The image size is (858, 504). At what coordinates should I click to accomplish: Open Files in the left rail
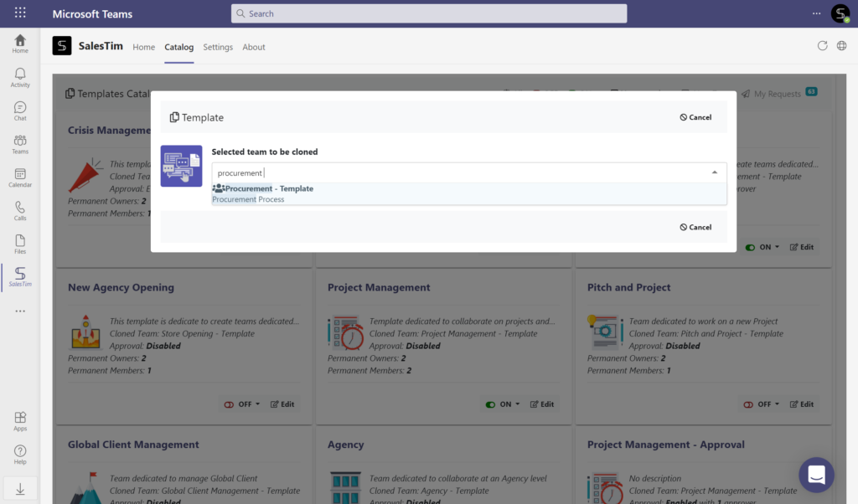[x=20, y=244]
